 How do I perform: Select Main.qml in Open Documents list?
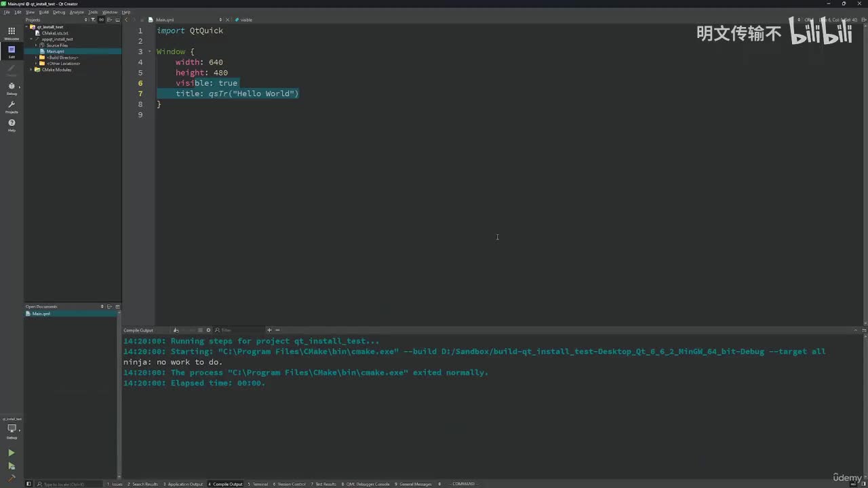coord(41,314)
